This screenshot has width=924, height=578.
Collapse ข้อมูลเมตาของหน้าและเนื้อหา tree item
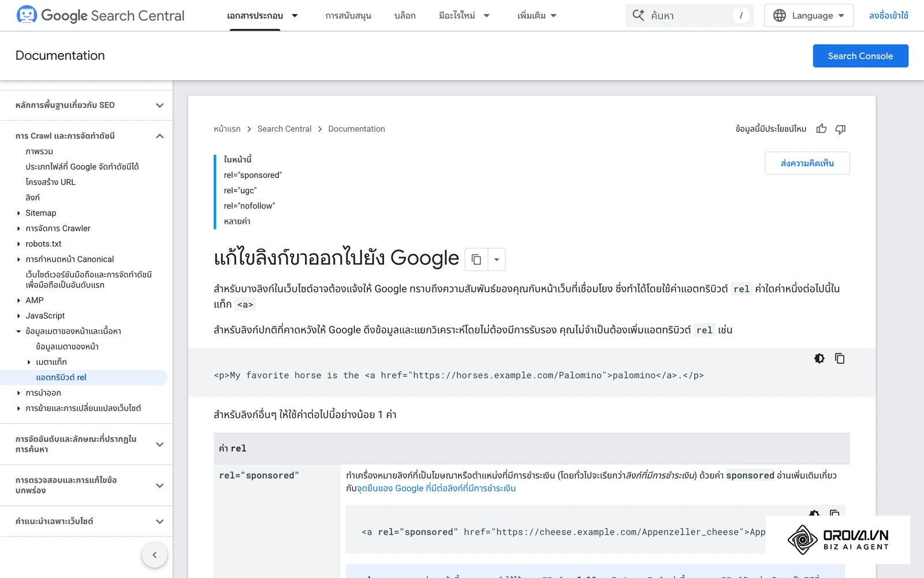[18, 331]
